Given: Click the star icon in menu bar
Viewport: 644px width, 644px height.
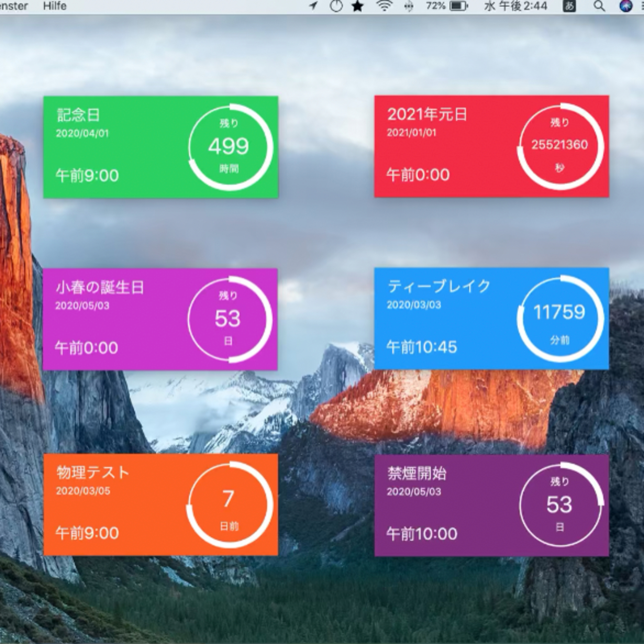Looking at the screenshot, I should coord(358,6).
